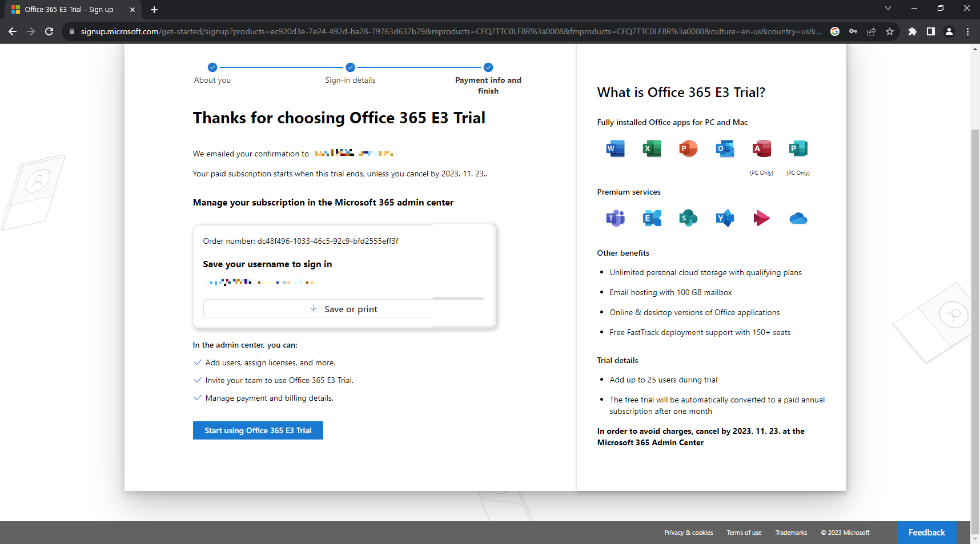Viewport: 980px width, 544px height.
Task: Click the OneDrive cloud icon
Action: [798, 218]
